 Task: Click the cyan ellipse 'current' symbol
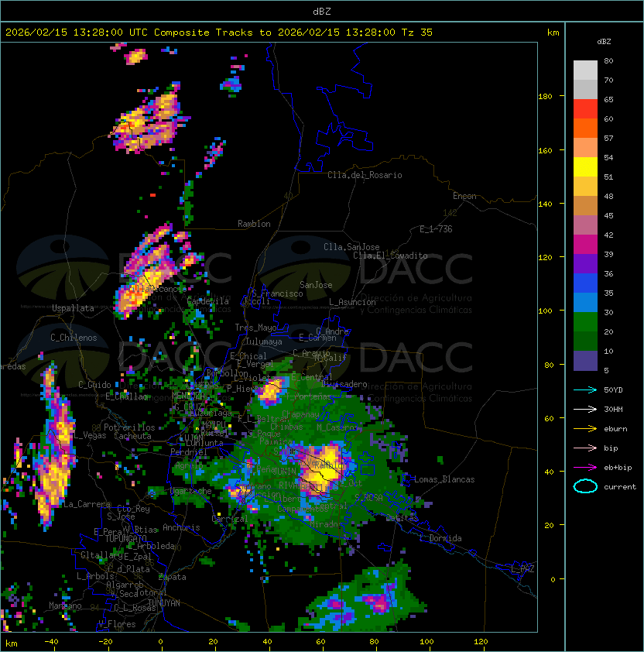pyautogui.click(x=585, y=486)
